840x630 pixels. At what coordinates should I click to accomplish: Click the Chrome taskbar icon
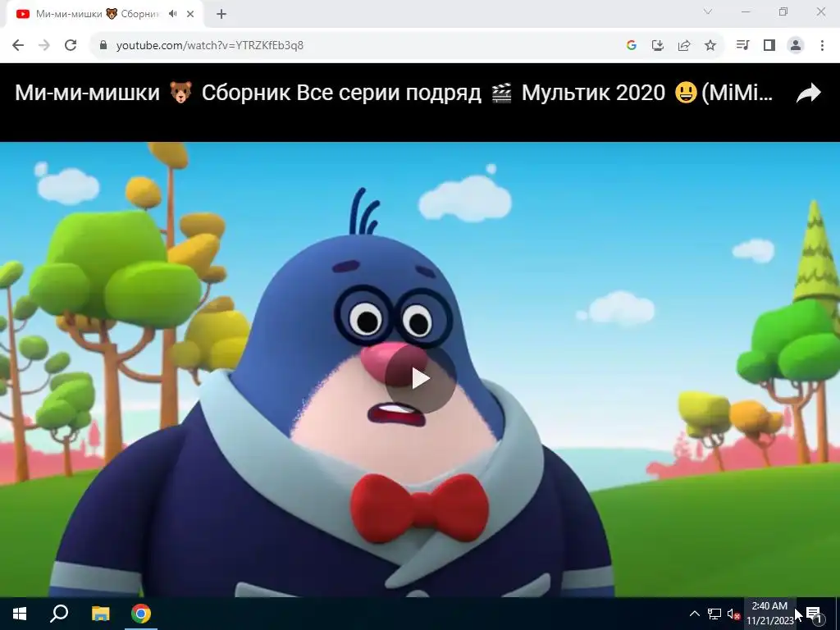(x=141, y=614)
